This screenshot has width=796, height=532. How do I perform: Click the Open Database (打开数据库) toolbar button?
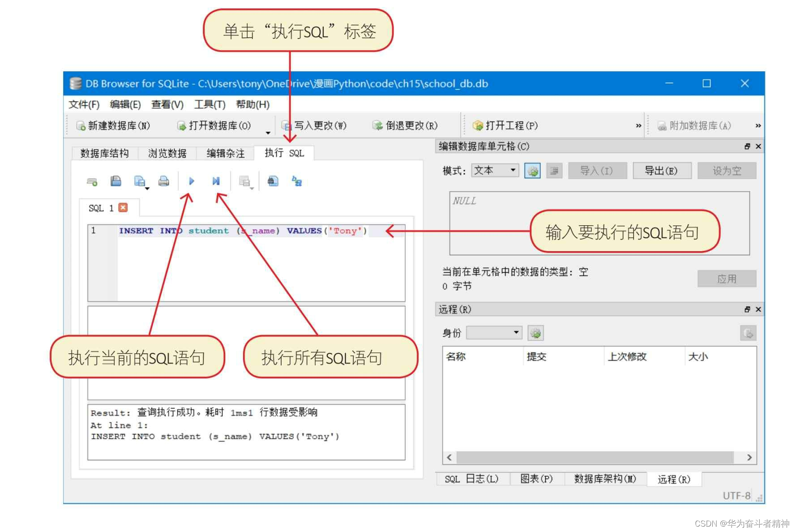(214, 125)
